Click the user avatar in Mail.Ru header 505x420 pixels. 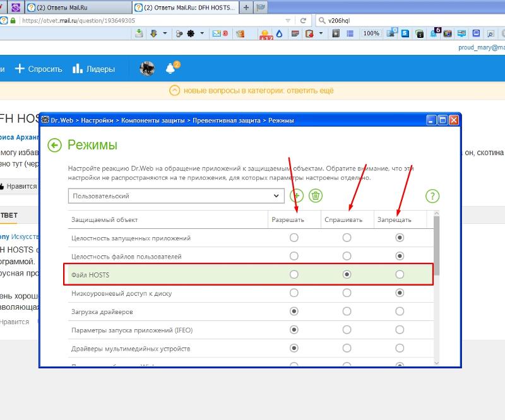(x=147, y=68)
